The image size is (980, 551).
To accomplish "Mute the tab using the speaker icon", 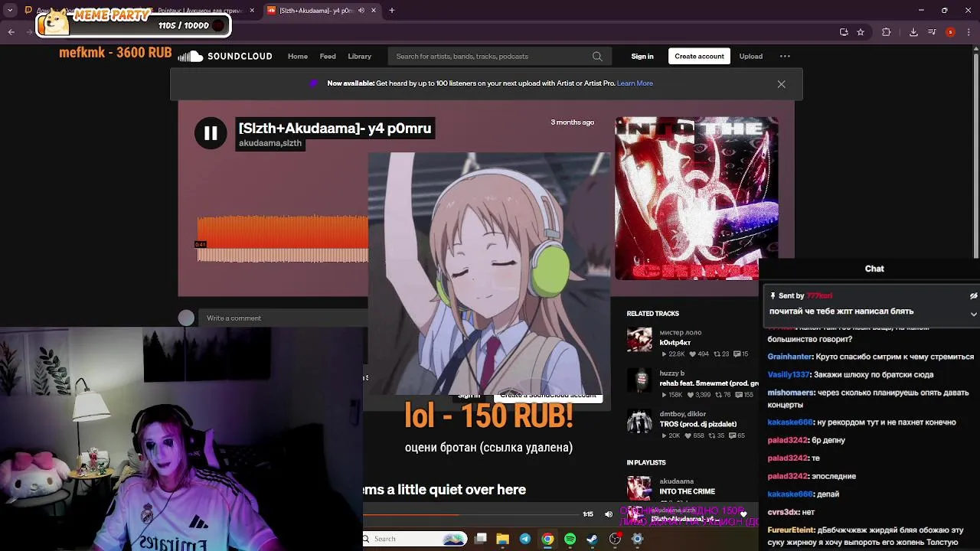I will pyautogui.click(x=361, y=10).
